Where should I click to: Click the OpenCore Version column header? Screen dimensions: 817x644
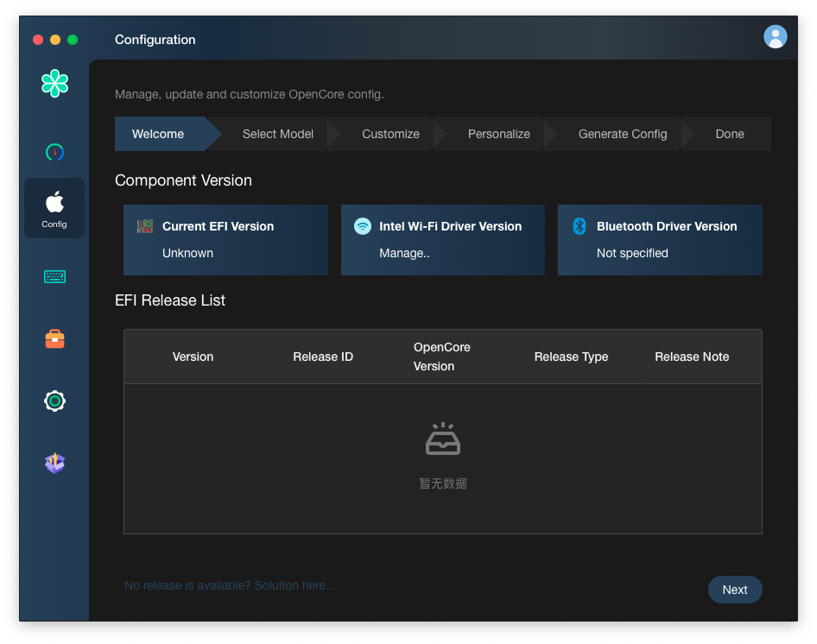coord(442,357)
